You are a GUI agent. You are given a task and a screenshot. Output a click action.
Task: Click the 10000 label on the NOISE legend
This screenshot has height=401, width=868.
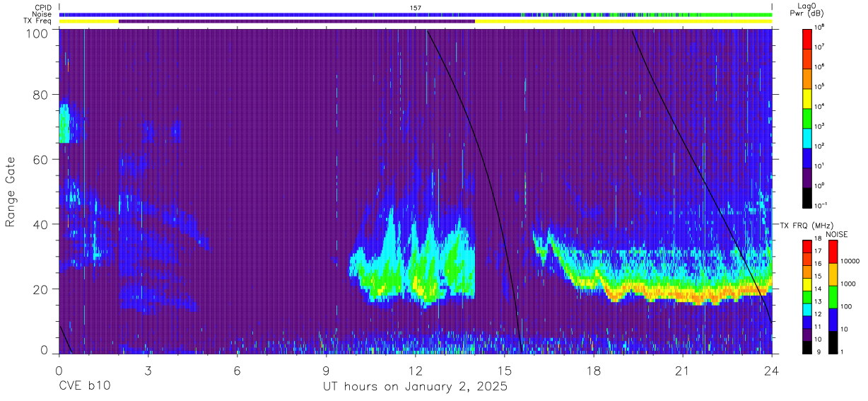coord(852,261)
